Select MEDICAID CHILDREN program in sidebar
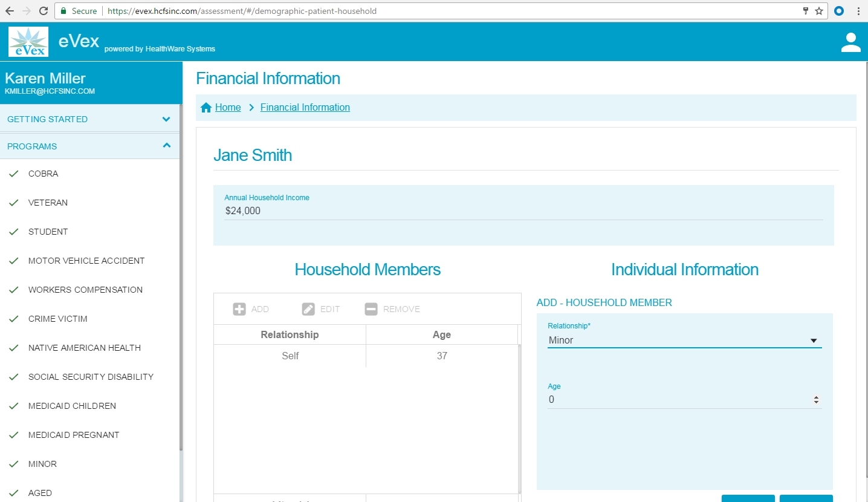 (x=72, y=406)
